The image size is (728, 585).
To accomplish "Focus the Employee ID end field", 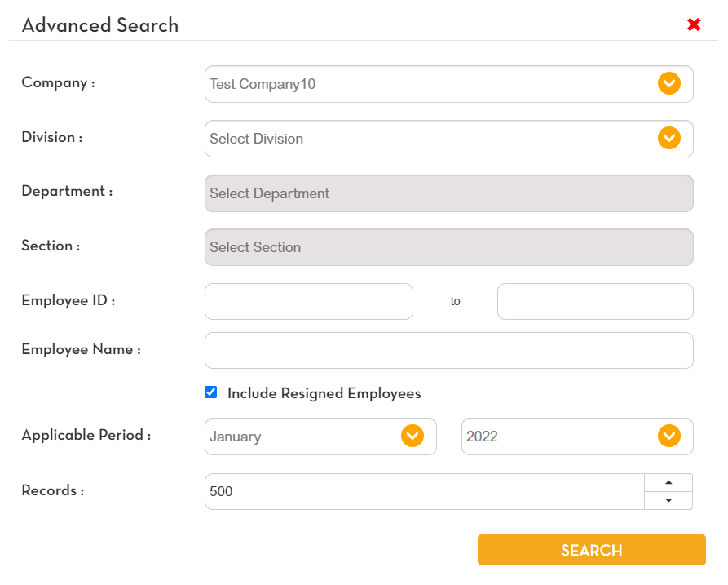I will click(595, 302).
